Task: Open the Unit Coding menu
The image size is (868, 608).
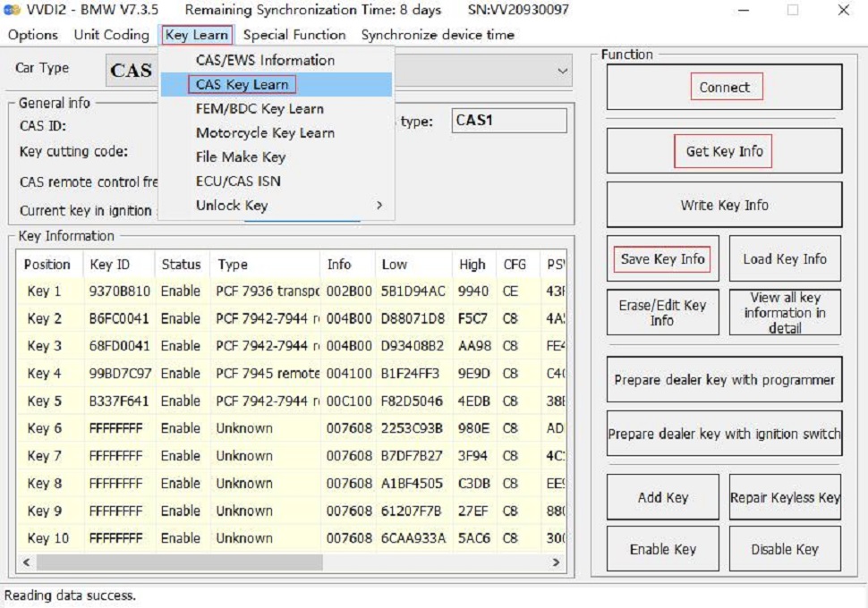Action: 110,35
